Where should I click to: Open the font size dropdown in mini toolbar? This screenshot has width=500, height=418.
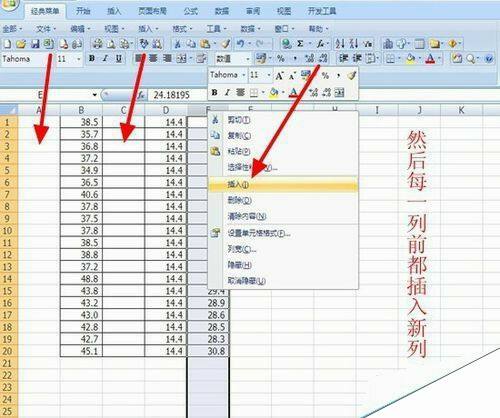tap(269, 76)
